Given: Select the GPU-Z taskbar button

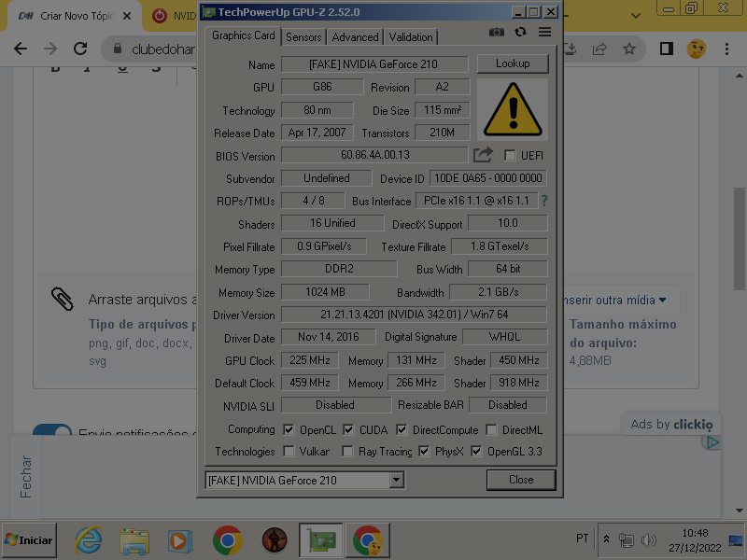Looking at the screenshot, I should (321, 540).
